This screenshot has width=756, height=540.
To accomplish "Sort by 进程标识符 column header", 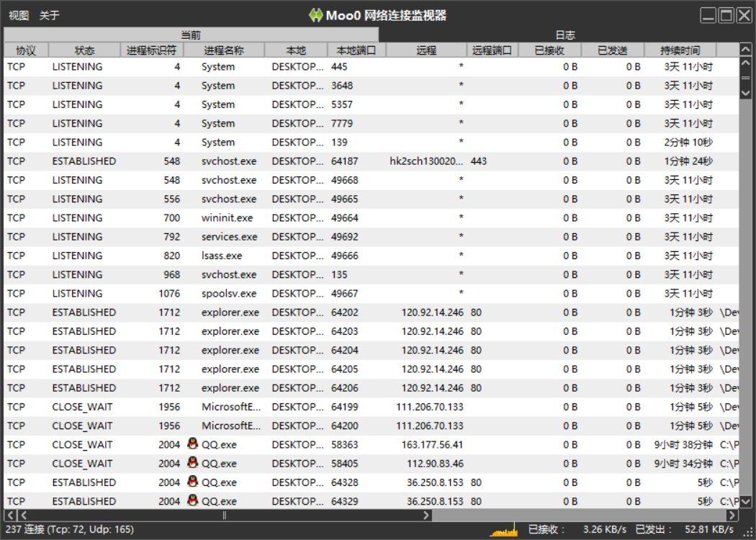I will (x=152, y=50).
